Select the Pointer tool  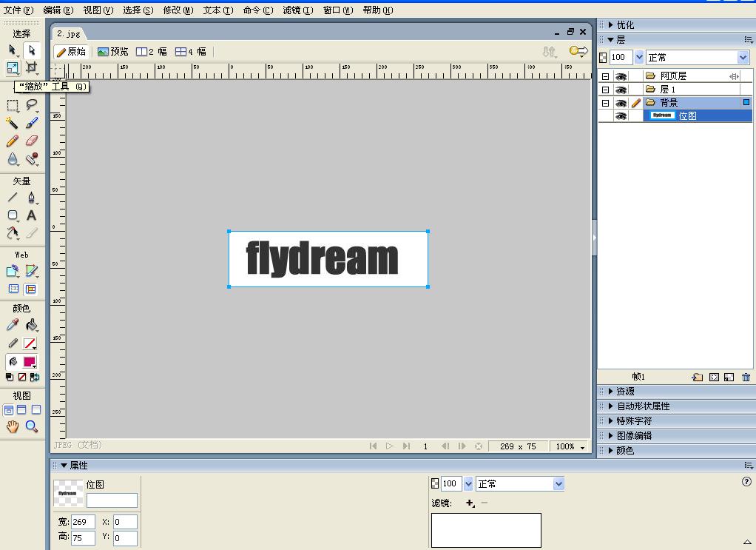[x=13, y=50]
